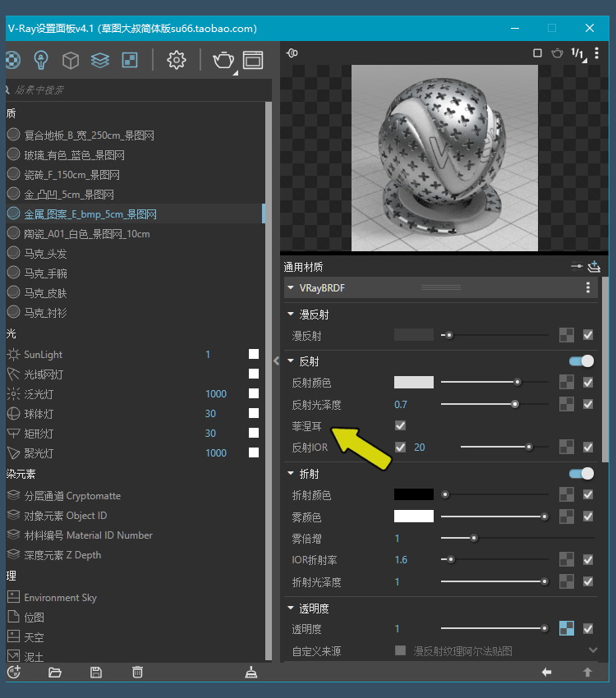Select material 复合地板_B_宽_250cm_景图网
Screen dimensions: 616x698
pos(90,135)
